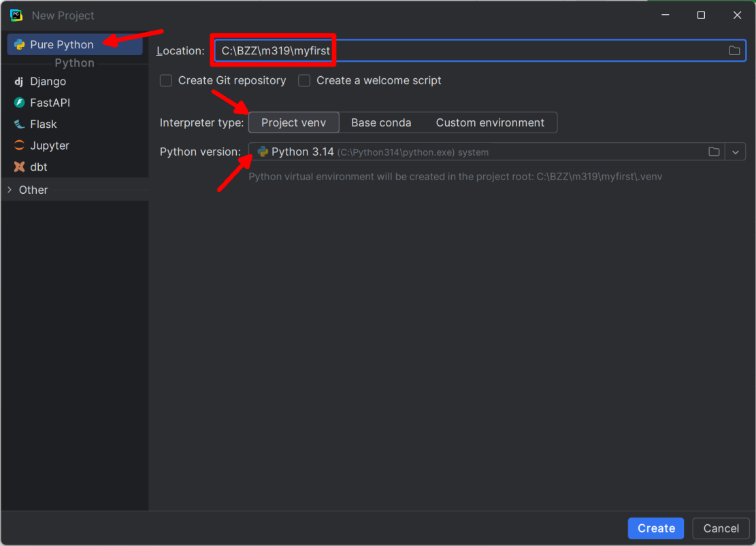Click the Pure Python snake icon

click(x=19, y=44)
